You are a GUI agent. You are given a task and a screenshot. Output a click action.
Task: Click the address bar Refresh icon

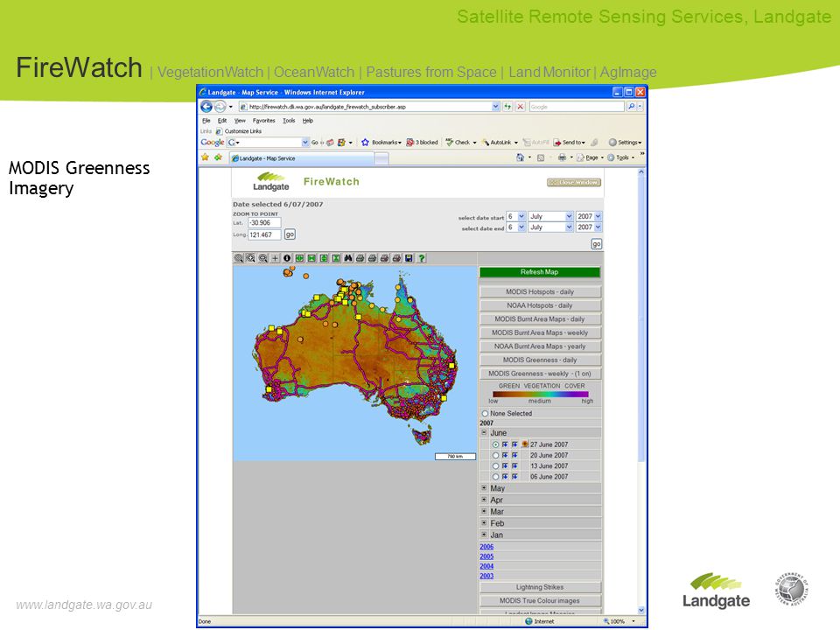[507, 107]
